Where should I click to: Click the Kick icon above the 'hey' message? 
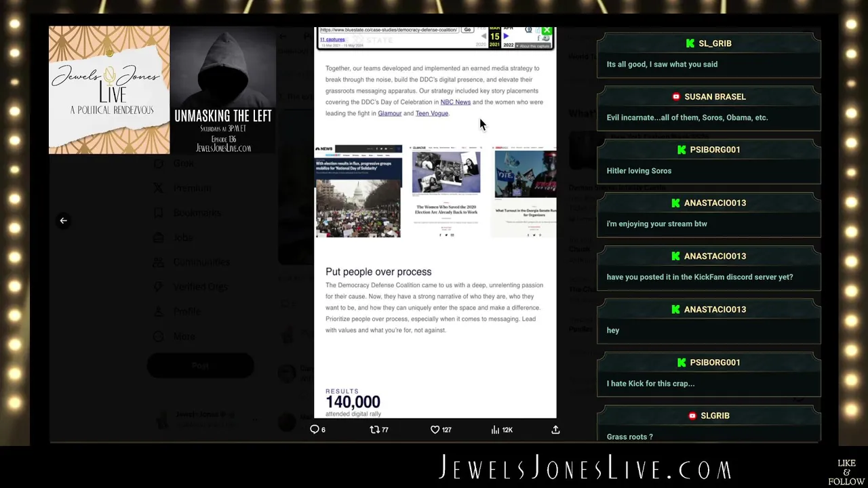tap(675, 310)
